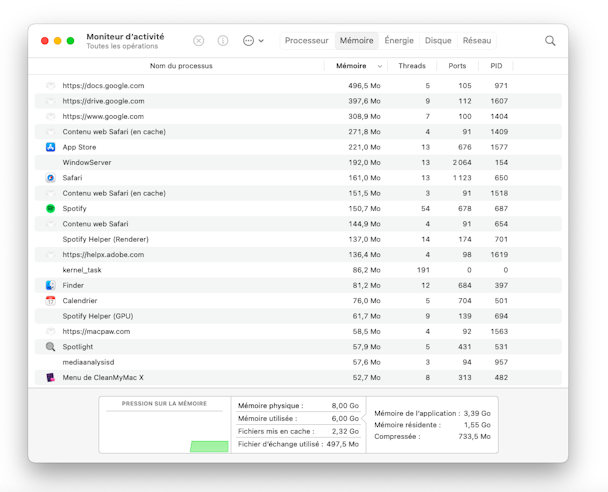Click Mémoire résidente 1,55 Go entry
608x492 pixels.
[x=432, y=425]
